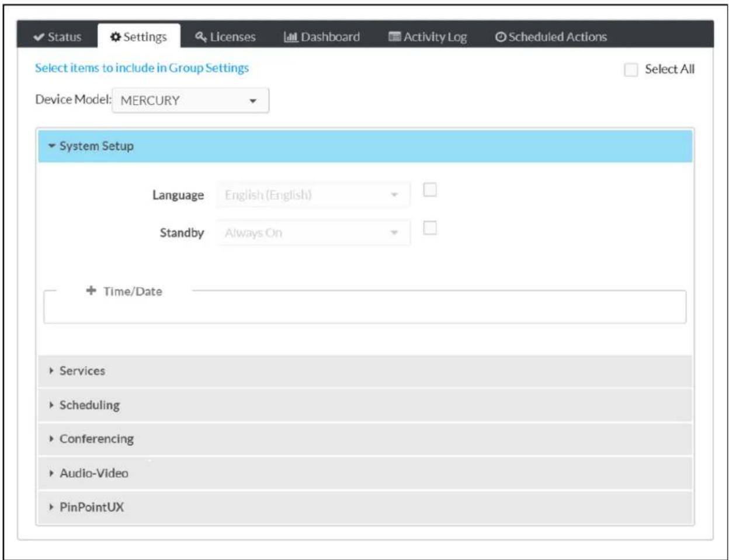Image resolution: width=729 pixels, height=560 pixels.
Task: Click the plus icon beside Time/Date
Action: 91,290
